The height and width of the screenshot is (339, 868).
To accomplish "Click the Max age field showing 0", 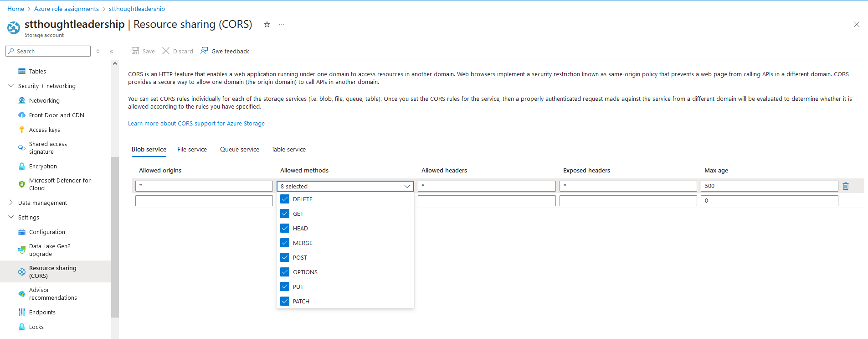I will [770, 201].
